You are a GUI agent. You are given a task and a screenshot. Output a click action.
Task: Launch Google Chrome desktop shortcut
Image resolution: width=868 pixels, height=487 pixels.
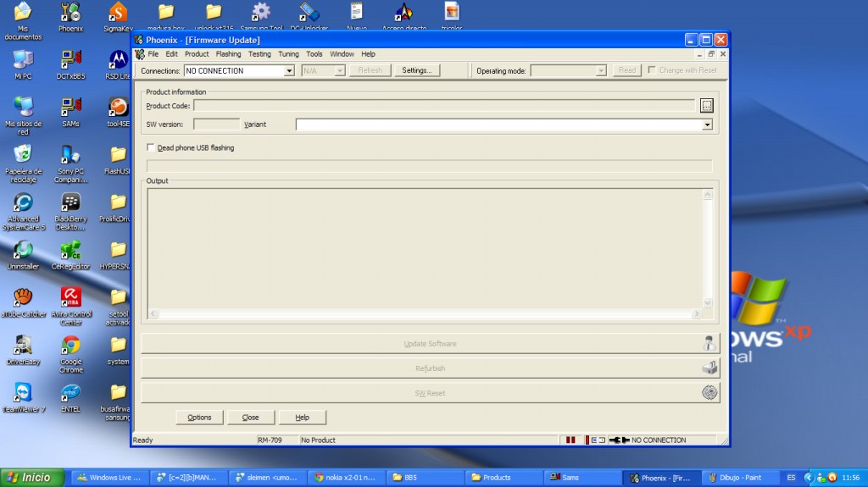tap(71, 354)
